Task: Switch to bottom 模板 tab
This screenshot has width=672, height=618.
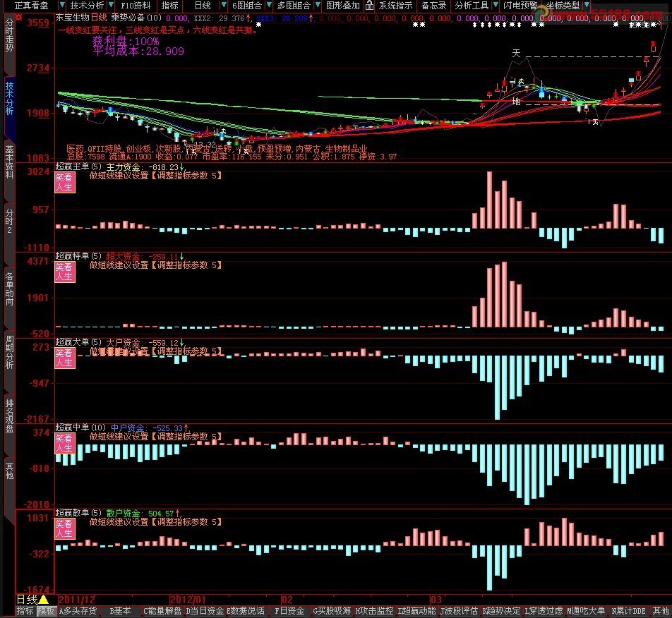Action: point(46,612)
